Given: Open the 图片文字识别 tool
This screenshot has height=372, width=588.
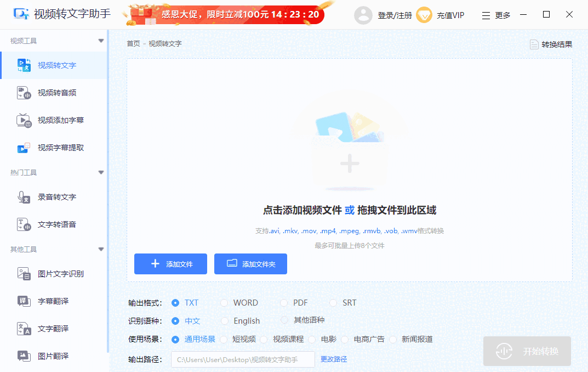Looking at the screenshot, I should click(x=52, y=273).
